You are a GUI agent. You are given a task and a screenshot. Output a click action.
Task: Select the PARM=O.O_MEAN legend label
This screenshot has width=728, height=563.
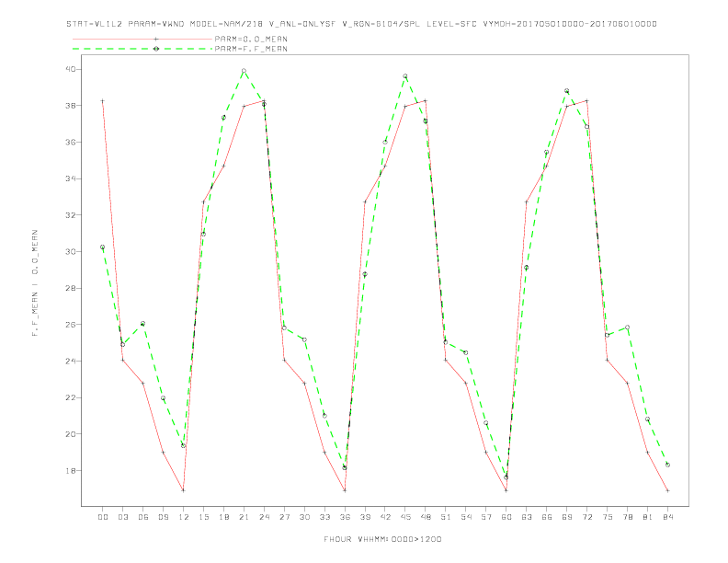pyautogui.click(x=251, y=39)
